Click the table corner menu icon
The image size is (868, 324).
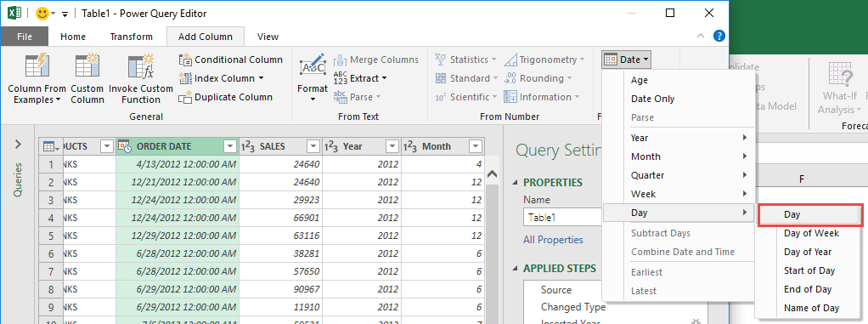click(52, 147)
